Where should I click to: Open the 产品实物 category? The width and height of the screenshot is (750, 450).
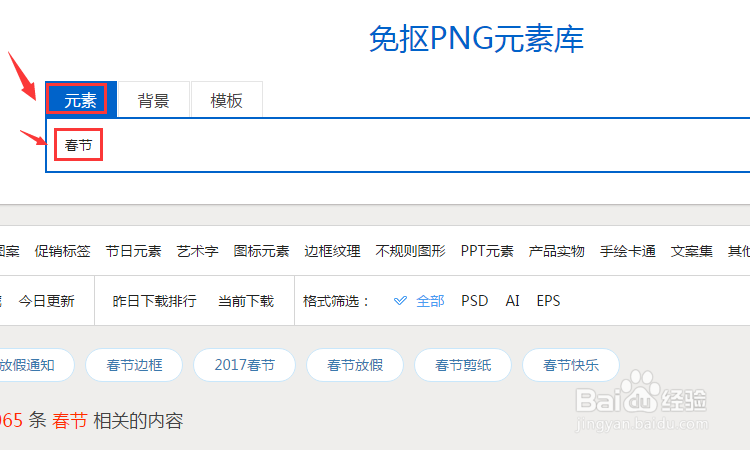pos(557,251)
